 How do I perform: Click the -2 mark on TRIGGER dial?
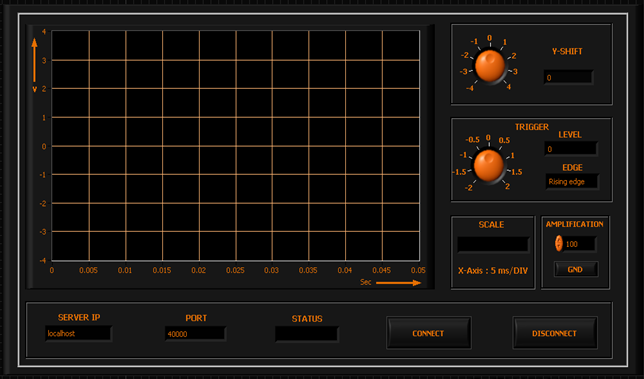[x=468, y=188]
